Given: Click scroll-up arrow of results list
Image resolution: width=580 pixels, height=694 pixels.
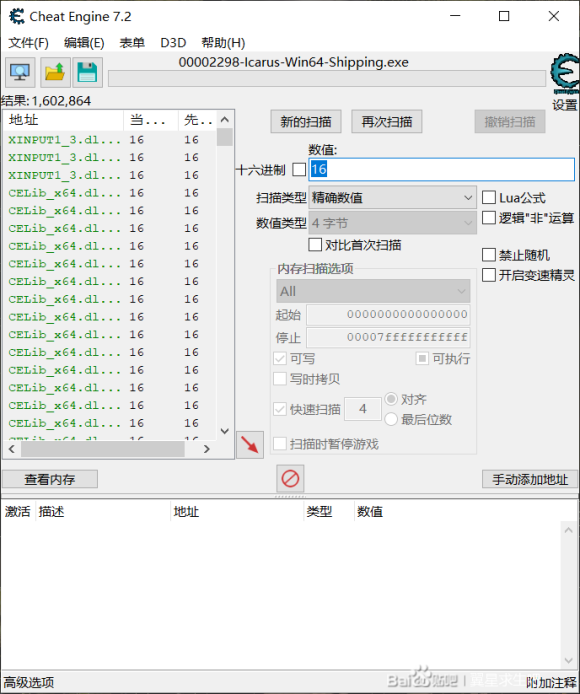Looking at the screenshot, I should [x=224, y=120].
